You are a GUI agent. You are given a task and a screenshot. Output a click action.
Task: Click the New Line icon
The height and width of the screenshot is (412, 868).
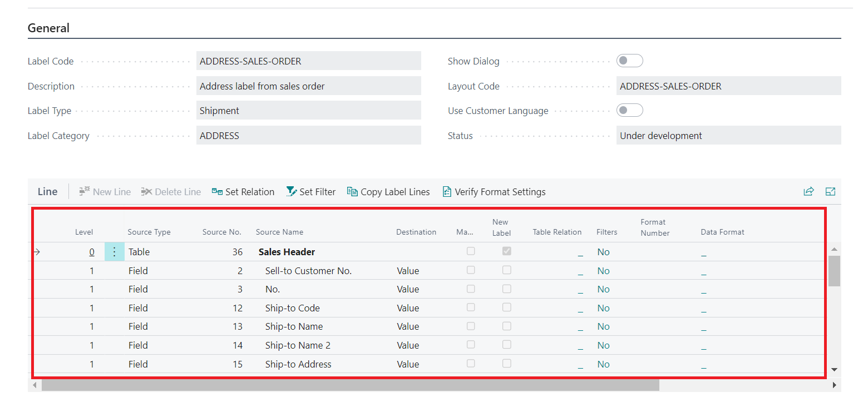(x=85, y=192)
